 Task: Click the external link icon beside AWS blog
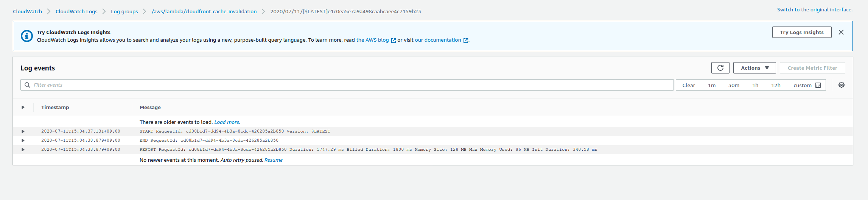tap(393, 41)
